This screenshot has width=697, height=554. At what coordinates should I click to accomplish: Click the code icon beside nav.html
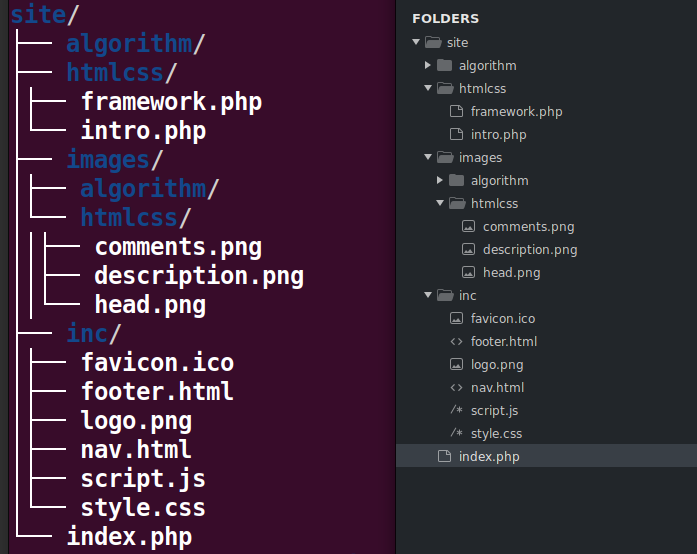point(456,388)
